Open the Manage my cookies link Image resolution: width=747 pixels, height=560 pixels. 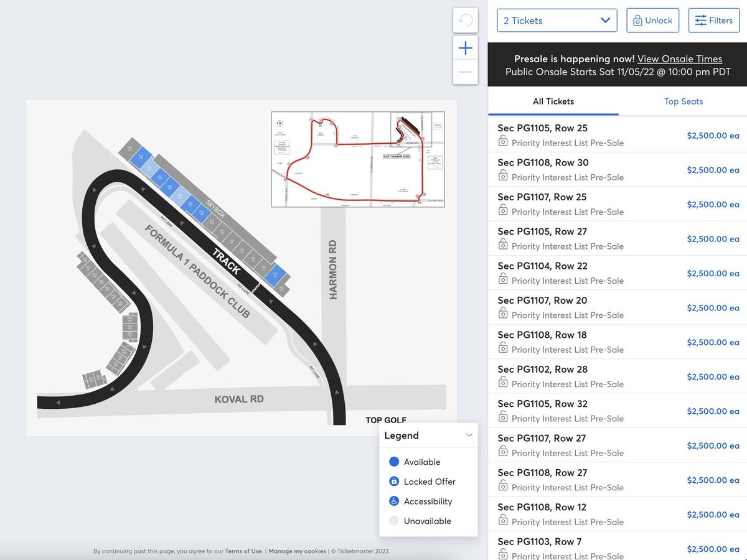tap(298, 551)
